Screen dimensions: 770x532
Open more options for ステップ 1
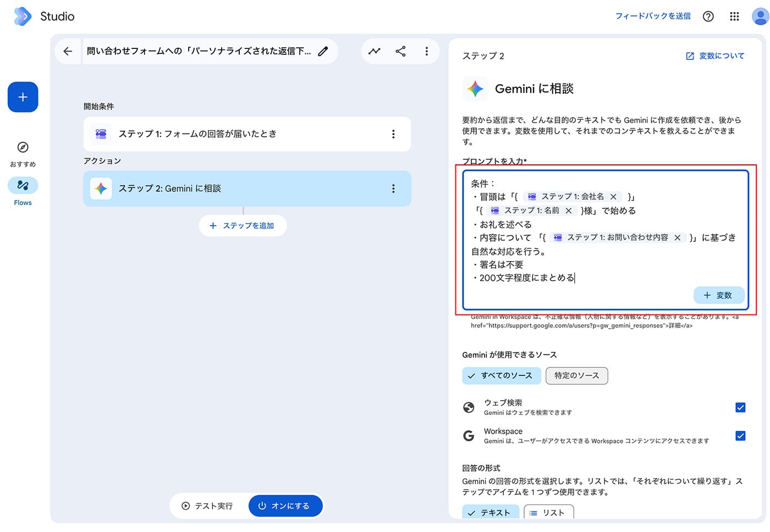393,134
